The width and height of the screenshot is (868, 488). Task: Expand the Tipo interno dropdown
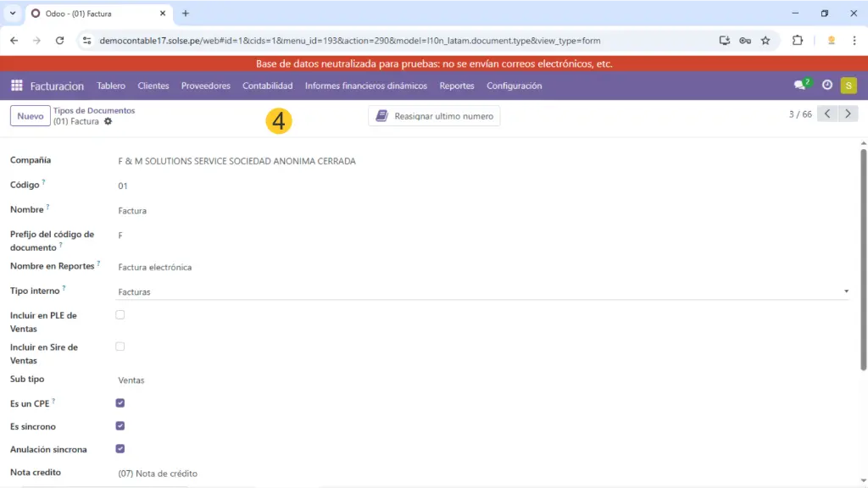(482, 291)
